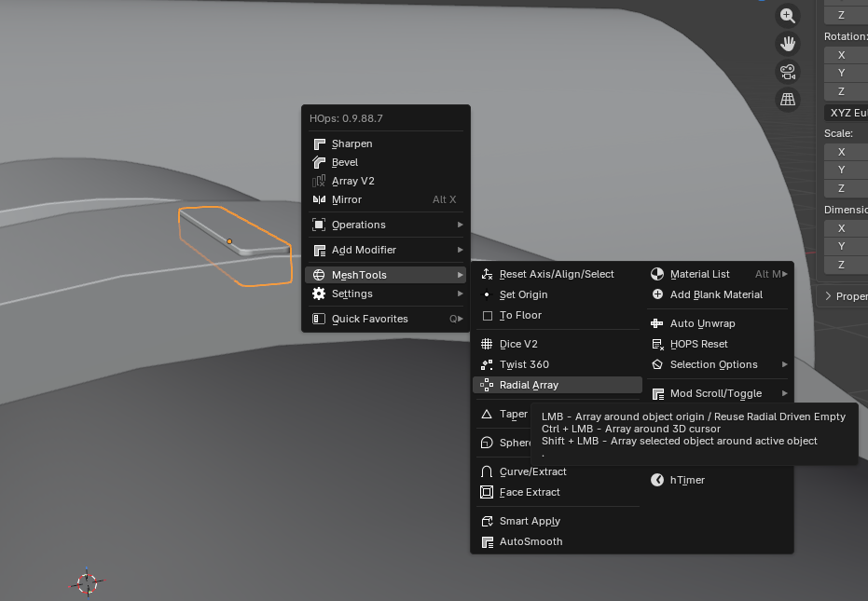
Task: Toggle the camera view icon
Action: coord(787,72)
